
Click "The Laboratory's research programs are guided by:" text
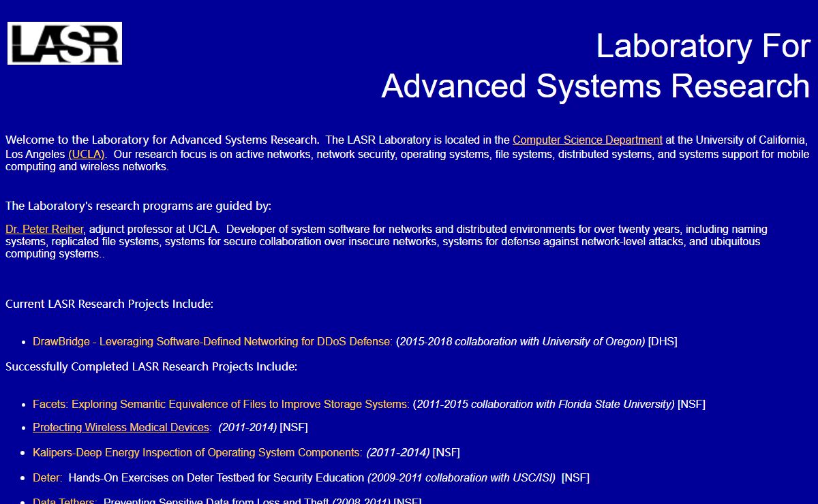138,206
